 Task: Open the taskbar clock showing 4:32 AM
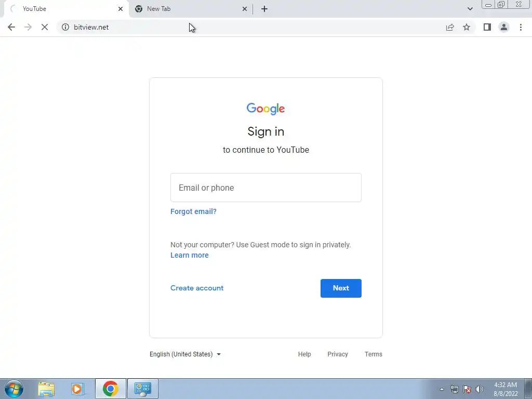[x=506, y=389]
